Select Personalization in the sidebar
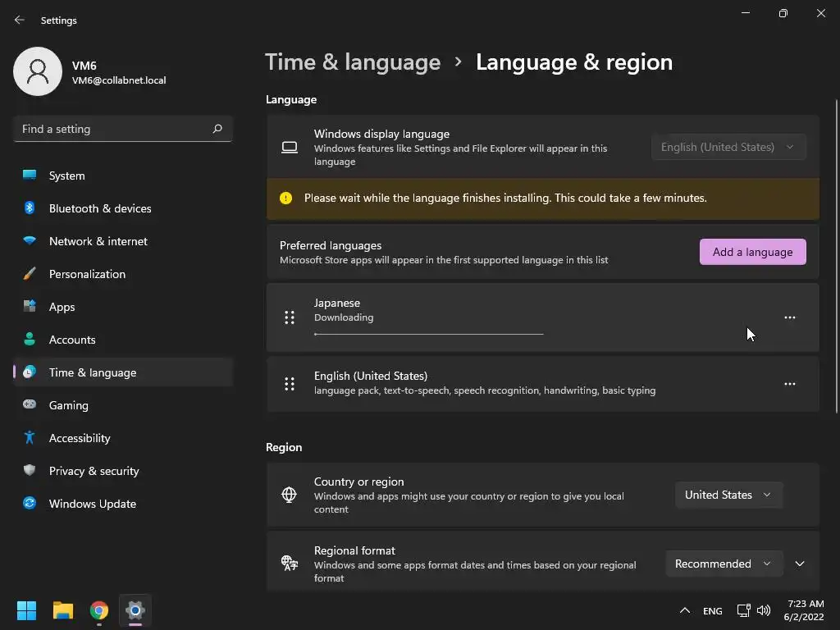 87,274
